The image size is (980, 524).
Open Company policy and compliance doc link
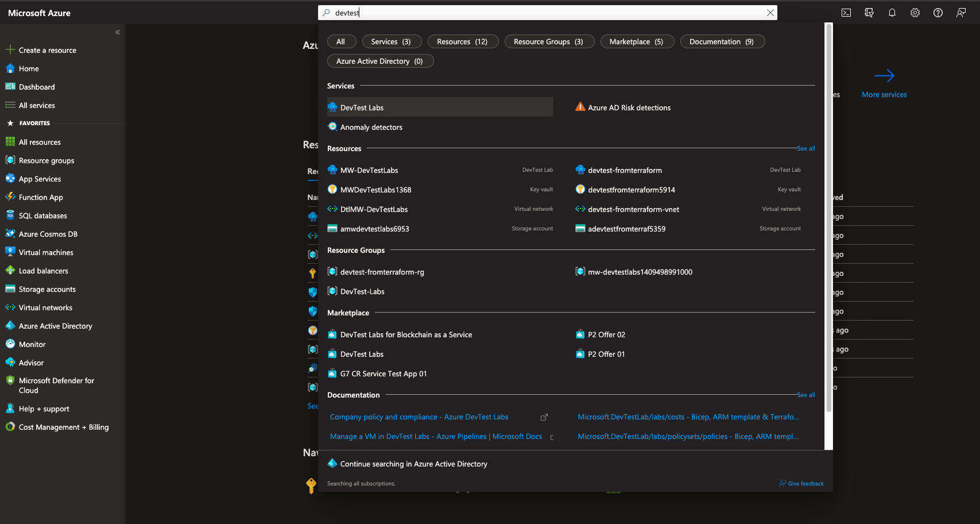point(419,417)
